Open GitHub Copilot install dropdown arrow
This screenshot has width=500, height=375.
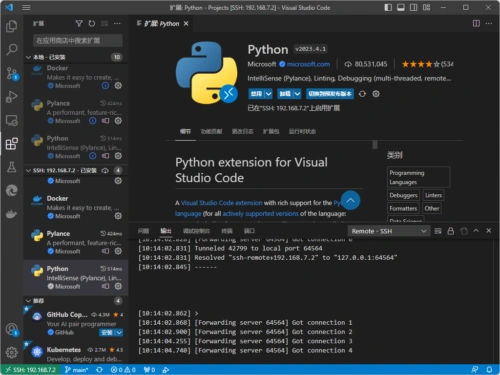click(x=119, y=332)
